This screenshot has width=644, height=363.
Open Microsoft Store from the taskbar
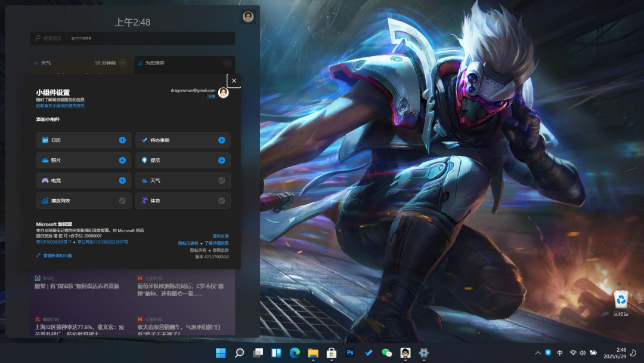(x=332, y=353)
